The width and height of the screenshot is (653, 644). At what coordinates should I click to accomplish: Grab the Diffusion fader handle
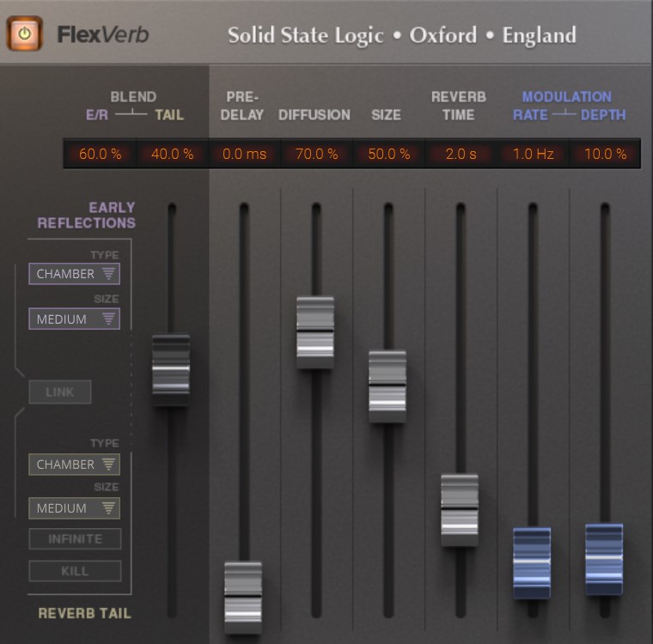[x=315, y=332]
